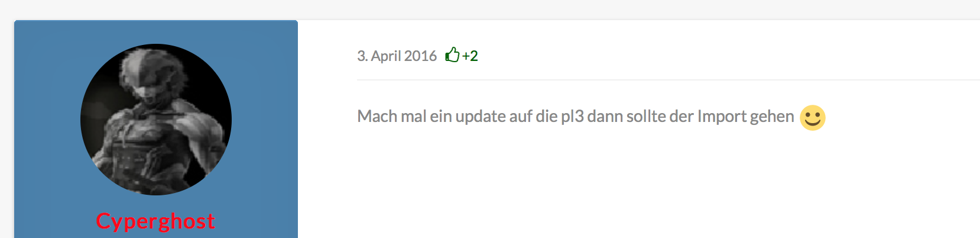Click the post text starting with Mach mal
Viewport: 980px width, 238px height.
click(x=576, y=117)
